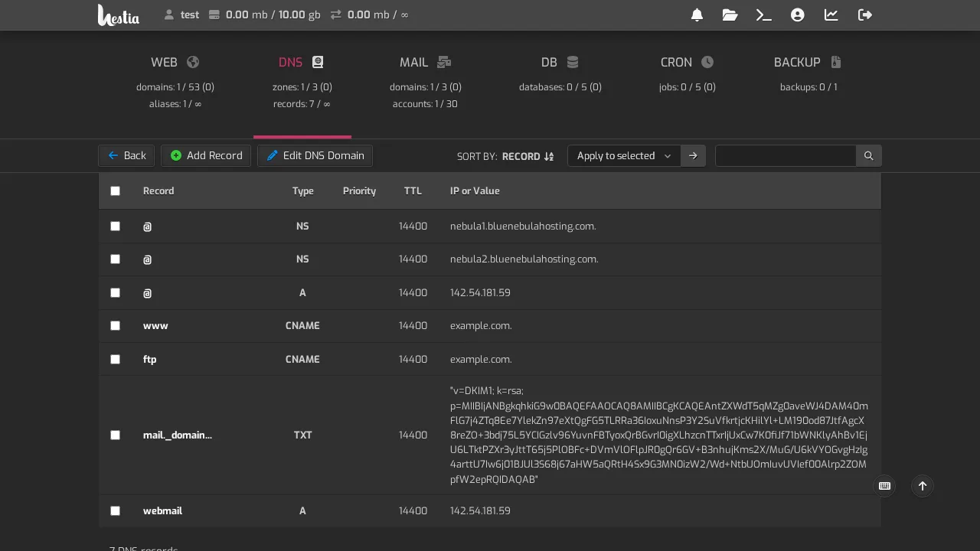Check the mail._domainkey TXT record checkbox
Viewport: 980px width, 551px height.
coord(116,435)
